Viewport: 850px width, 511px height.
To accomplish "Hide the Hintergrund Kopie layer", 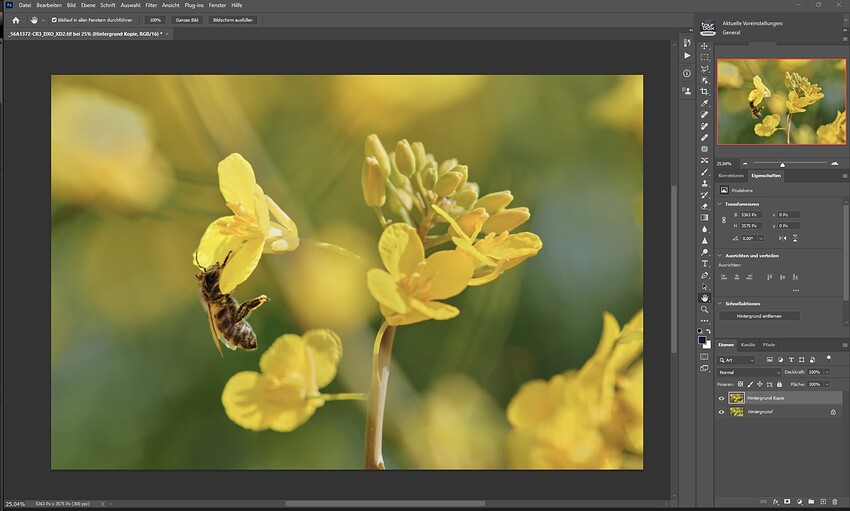I will click(x=721, y=398).
